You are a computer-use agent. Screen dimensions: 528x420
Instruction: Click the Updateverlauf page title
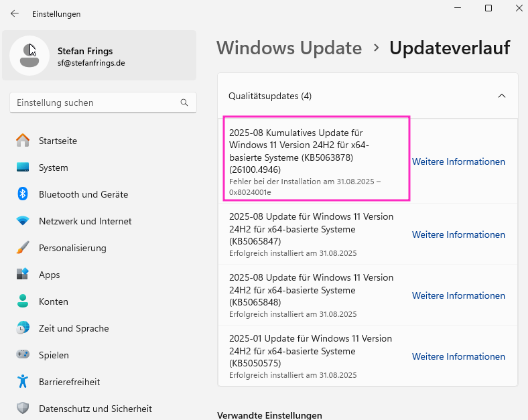[450, 48]
